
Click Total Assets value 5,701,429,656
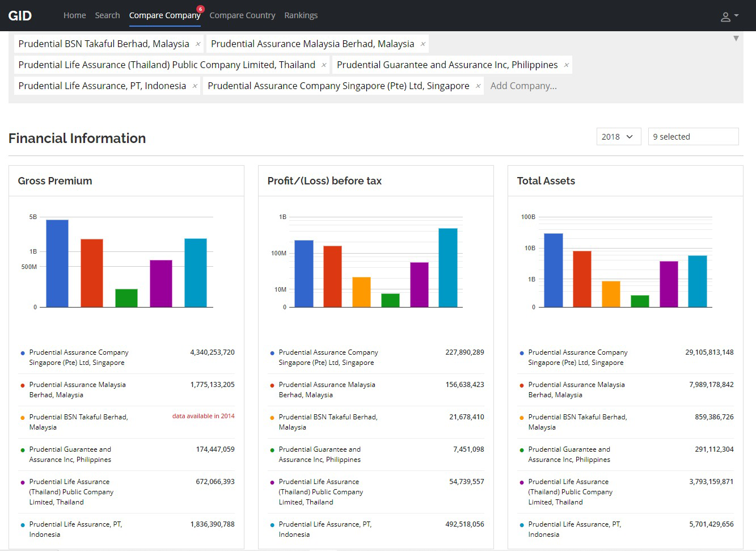pos(711,524)
